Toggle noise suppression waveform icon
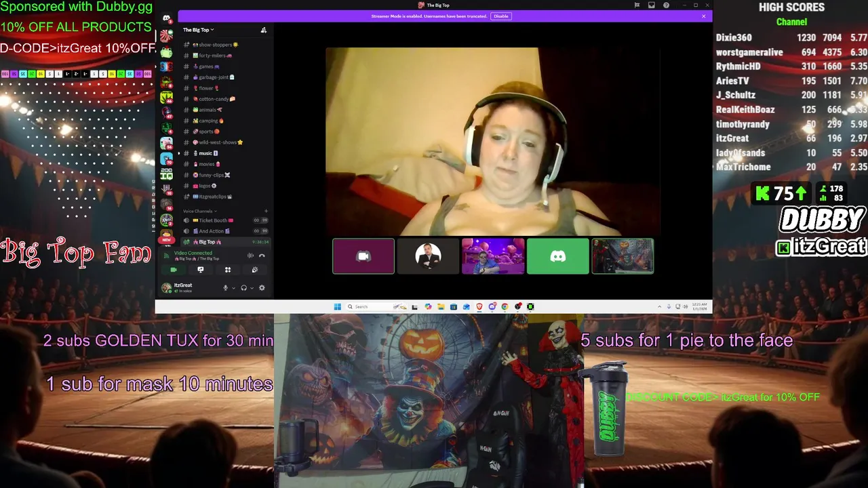 point(250,256)
